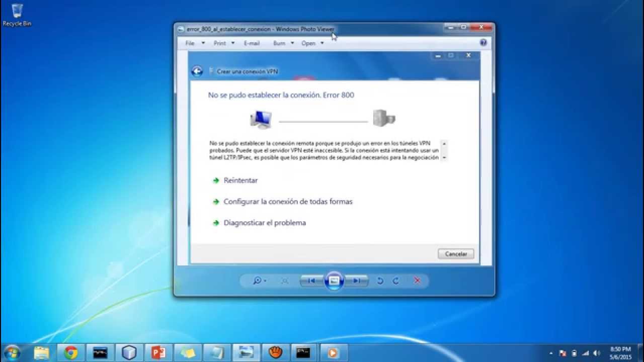Click the E-mail toolbar command

tap(252, 43)
